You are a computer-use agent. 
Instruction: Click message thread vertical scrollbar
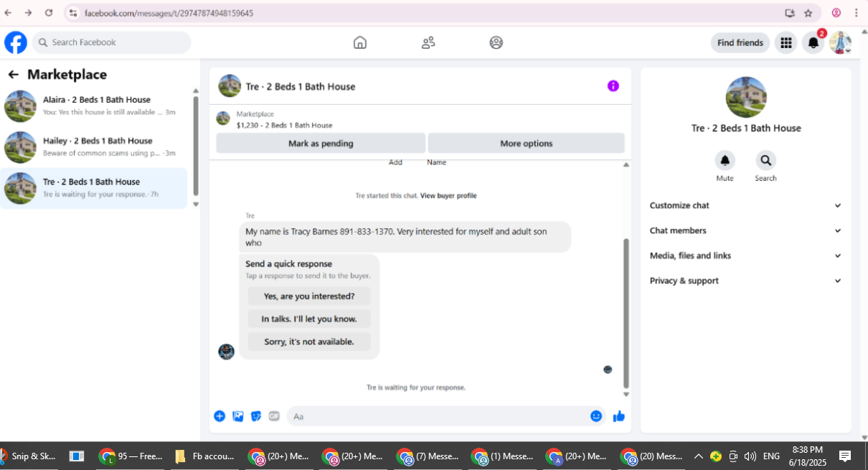point(626,313)
